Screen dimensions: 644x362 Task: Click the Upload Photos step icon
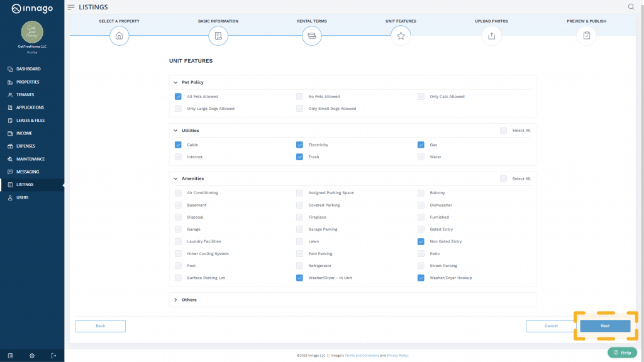pyautogui.click(x=491, y=36)
